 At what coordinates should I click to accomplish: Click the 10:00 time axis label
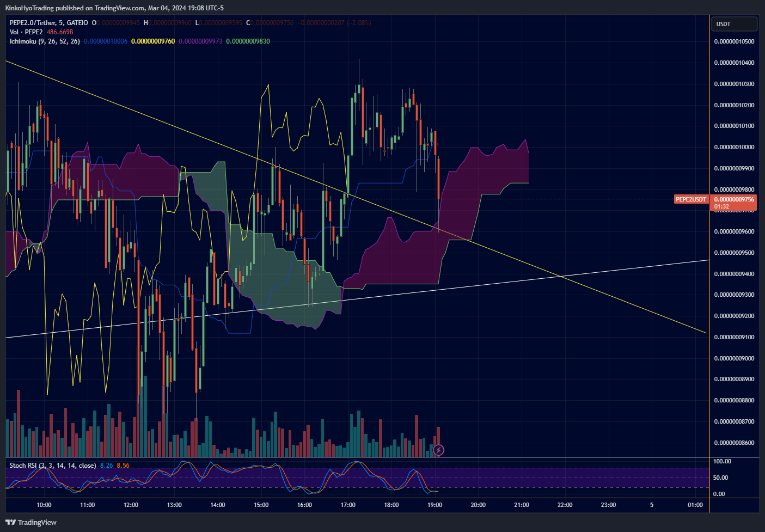(44, 505)
